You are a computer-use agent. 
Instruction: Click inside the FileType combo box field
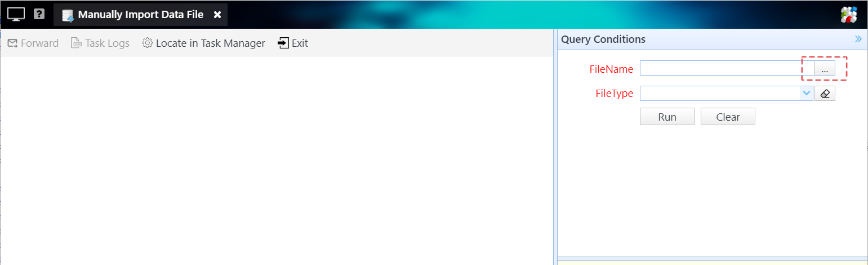[719, 94]
